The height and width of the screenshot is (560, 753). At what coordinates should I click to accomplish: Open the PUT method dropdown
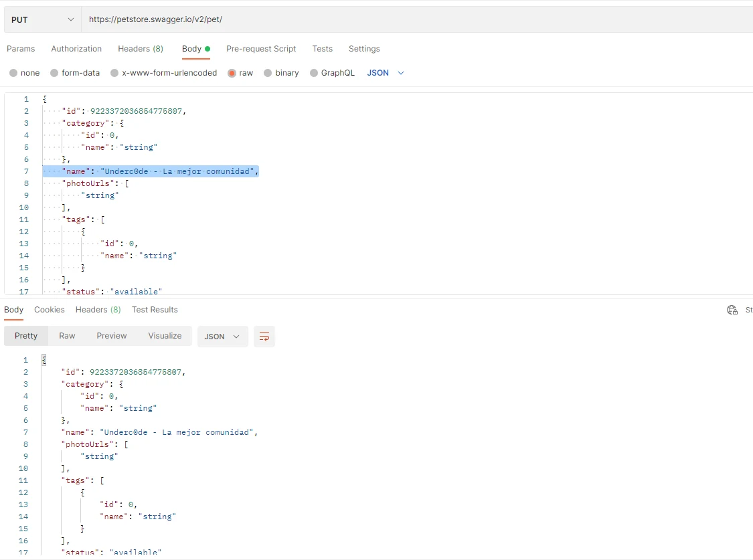click(x=42, y=19)
